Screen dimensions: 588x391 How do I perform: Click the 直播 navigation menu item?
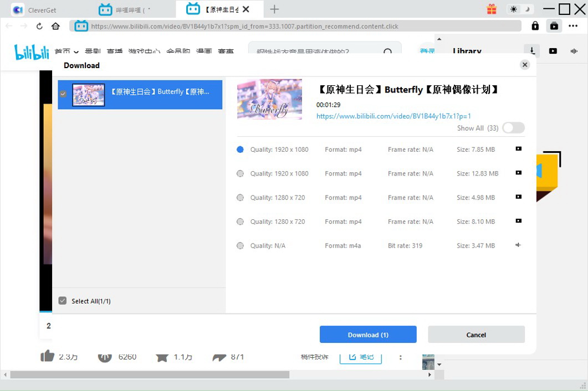click(x=114, y=52)
